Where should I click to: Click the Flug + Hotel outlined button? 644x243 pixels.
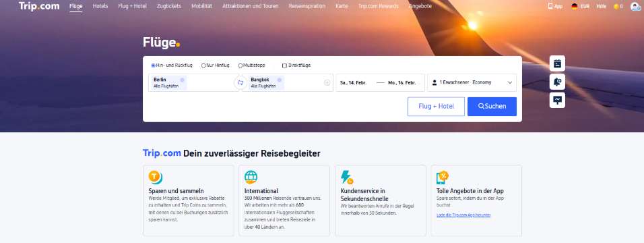[x=436, y=106]
